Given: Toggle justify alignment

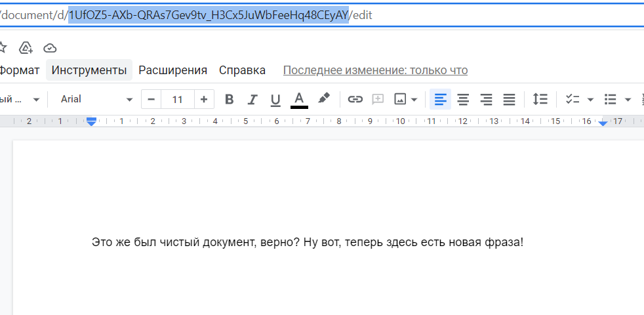Looking at the screenshot, I should 510,99.
